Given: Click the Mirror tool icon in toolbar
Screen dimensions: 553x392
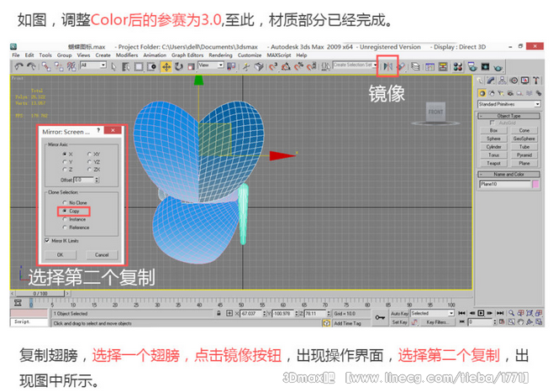Looking at the screenshot, I should 387,66.
